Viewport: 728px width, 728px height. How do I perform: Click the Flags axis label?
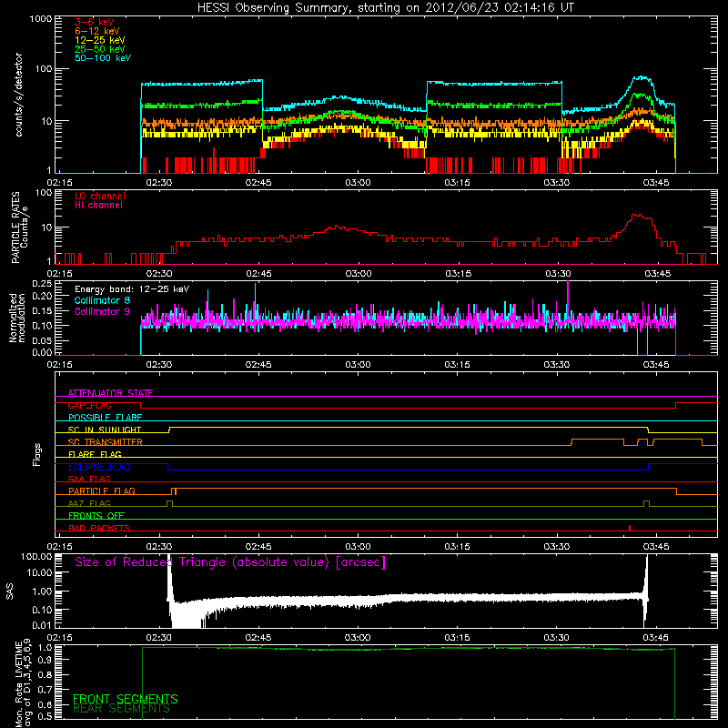pyautogui.click(x=37, y=454)
